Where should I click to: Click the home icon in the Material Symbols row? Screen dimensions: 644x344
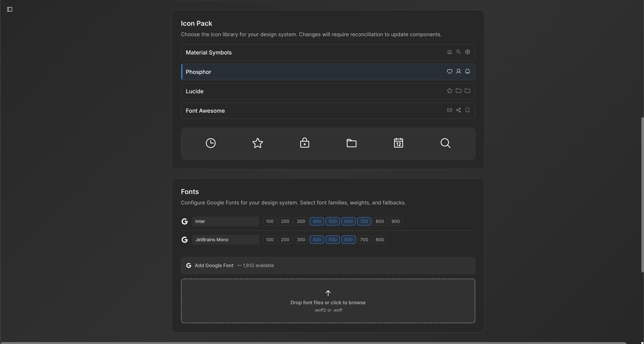pos(449,52)
